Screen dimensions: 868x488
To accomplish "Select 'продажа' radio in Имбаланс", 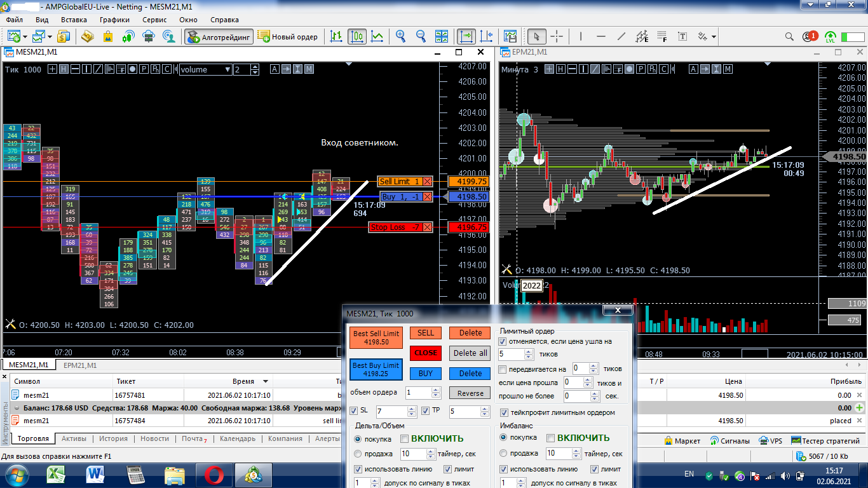I will pos(505,453).
